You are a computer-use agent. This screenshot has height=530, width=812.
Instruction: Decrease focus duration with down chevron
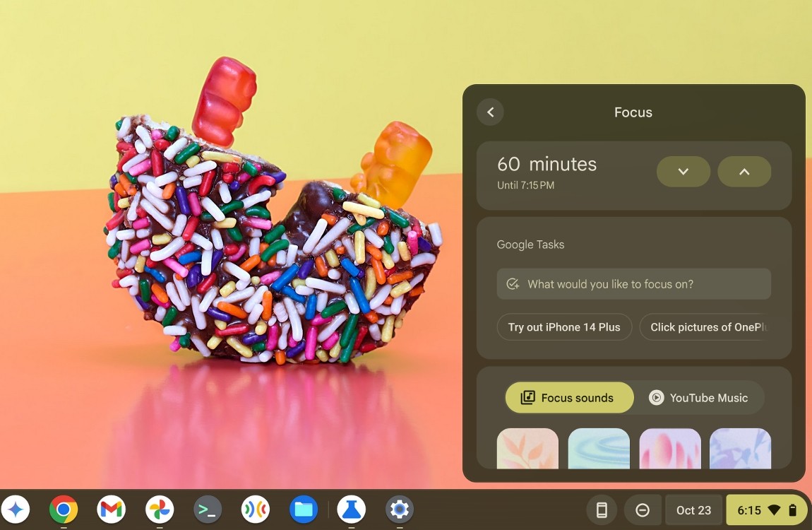[x=683, y=172]
